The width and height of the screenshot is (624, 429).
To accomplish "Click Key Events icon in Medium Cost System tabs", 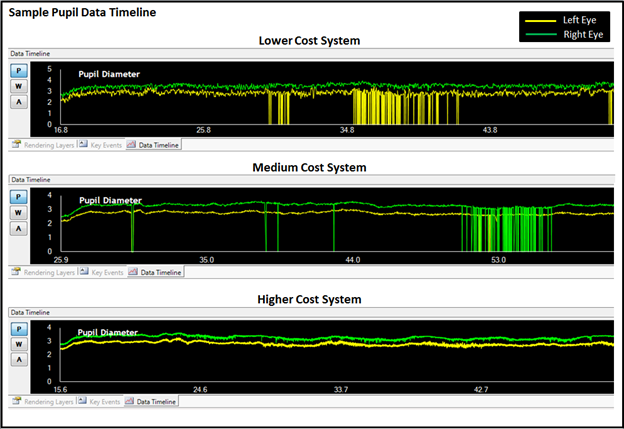I will pos(84,271).
